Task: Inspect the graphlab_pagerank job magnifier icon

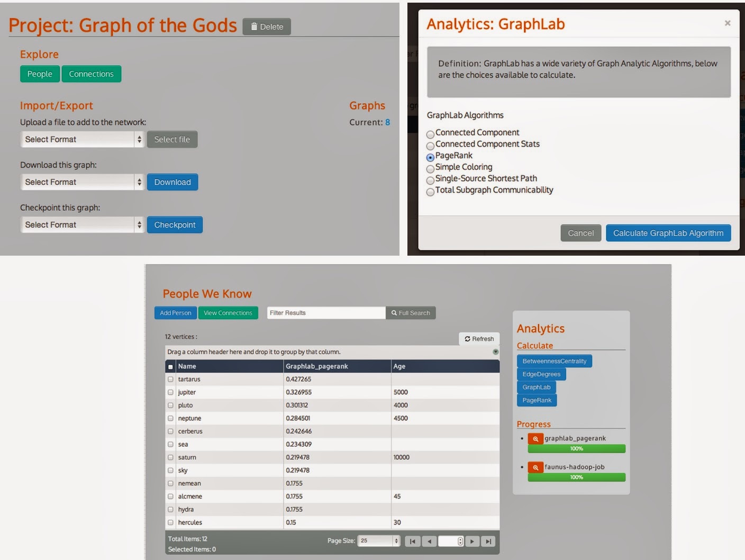Action: click(535, 439)
